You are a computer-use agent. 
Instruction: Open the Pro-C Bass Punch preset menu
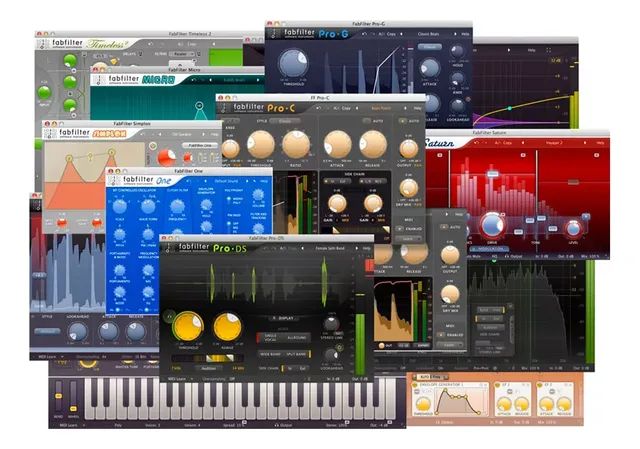coord(381,108)
